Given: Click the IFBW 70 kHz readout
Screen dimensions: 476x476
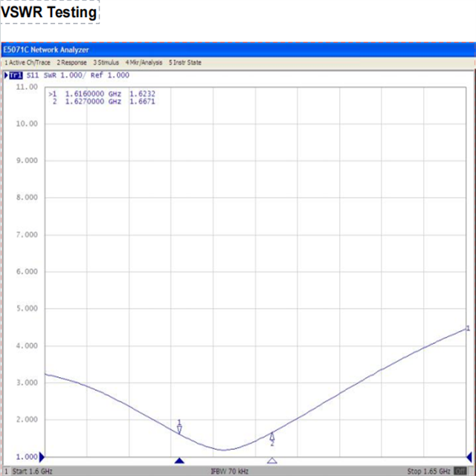Looking at the screenshot, I should (228, 471).
